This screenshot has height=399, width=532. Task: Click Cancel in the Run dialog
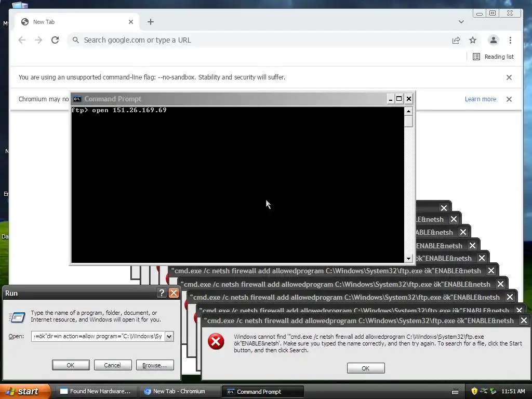(x=112, y=365)
